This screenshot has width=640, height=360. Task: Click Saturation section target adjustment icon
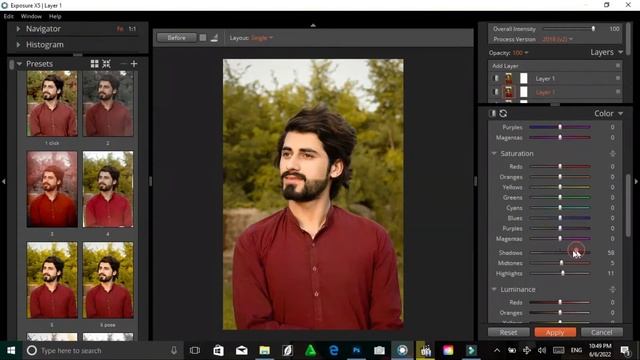tap(612, 153)
